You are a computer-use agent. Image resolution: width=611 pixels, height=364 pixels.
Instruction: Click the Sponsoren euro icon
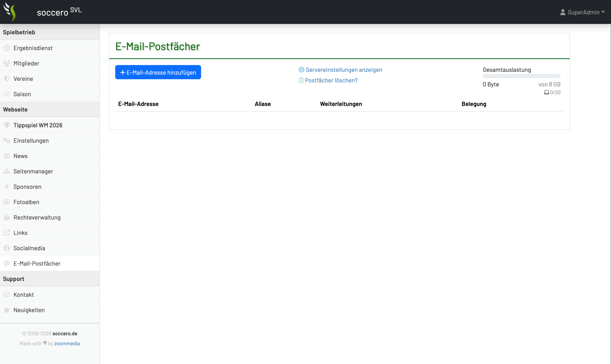click(7, 187)
